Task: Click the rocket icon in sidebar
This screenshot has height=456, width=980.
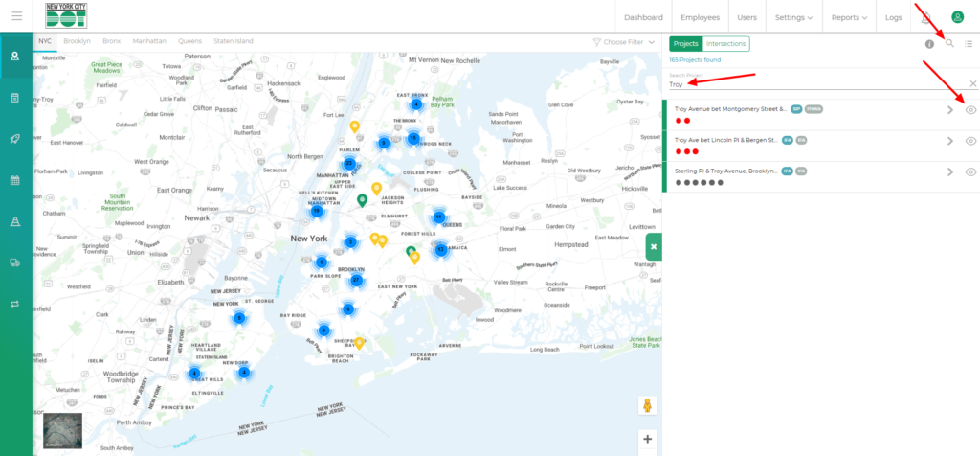Action: tap(15, 139)
